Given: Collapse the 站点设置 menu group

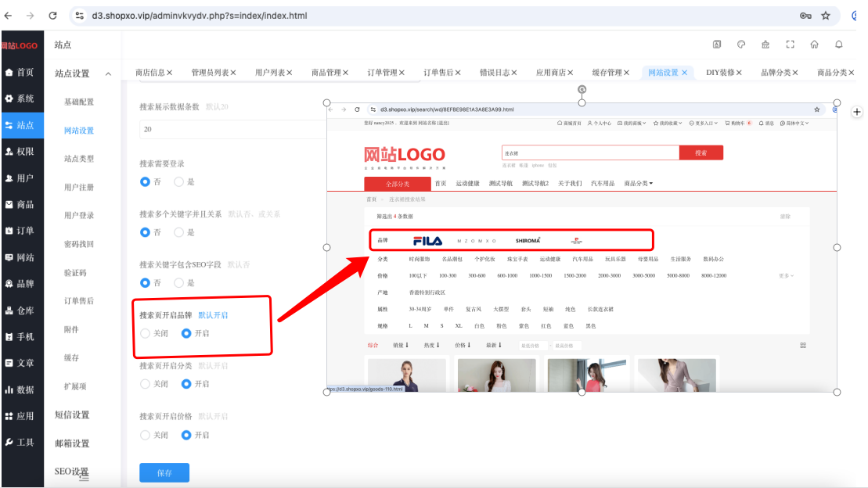Looking at the screenshot, I should pyautogui.click(x=83, y=74).
